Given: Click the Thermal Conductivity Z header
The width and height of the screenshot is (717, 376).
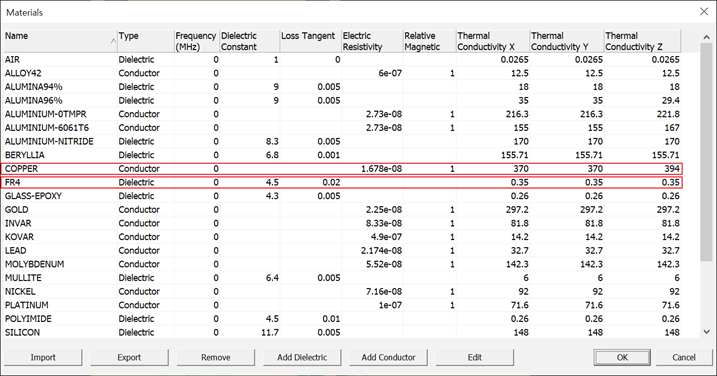Looking at the screenshot, I should 642,41.
